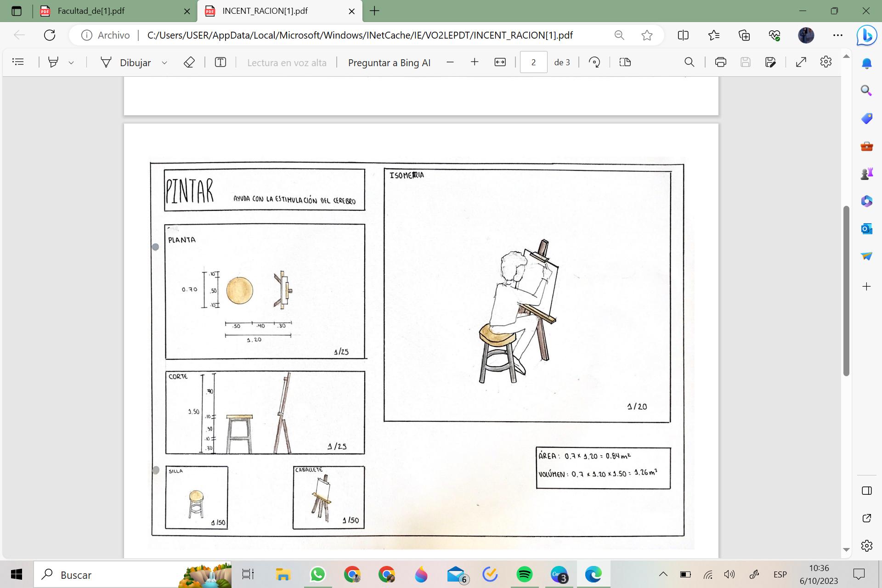Click Preguntar a Bing AI
This screenshot has height=588, width=882.
(x=389, y=62)
